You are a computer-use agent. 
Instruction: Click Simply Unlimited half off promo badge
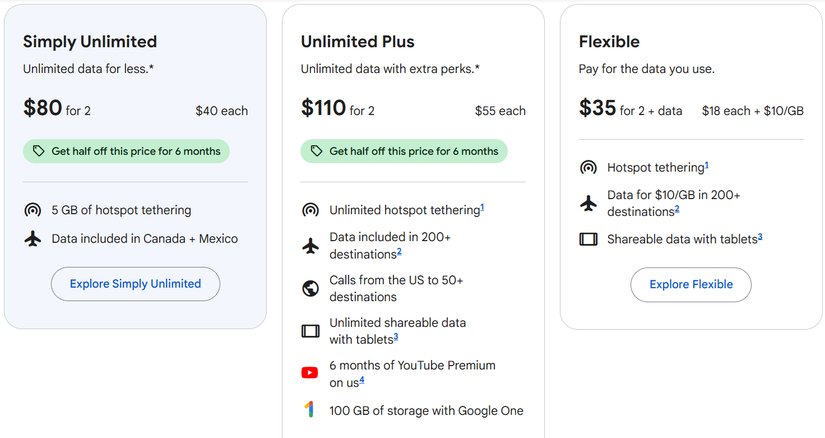click(x=126, y=151)
